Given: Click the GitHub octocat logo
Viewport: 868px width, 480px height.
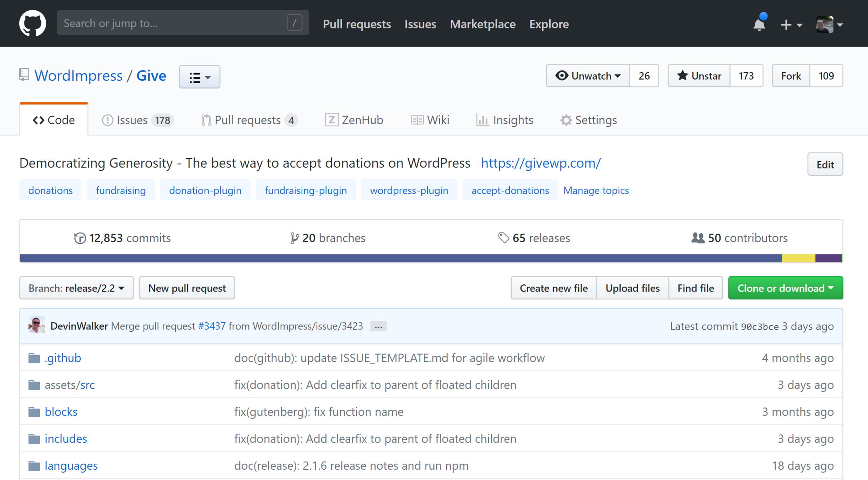Looking at the screenshot, I should point(32,23).
